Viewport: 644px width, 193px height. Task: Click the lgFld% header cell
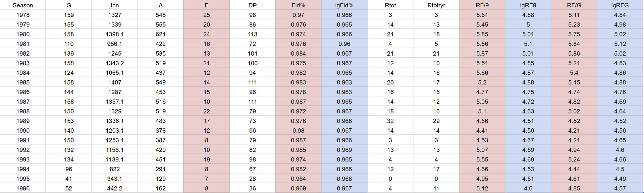click(344, 5)
